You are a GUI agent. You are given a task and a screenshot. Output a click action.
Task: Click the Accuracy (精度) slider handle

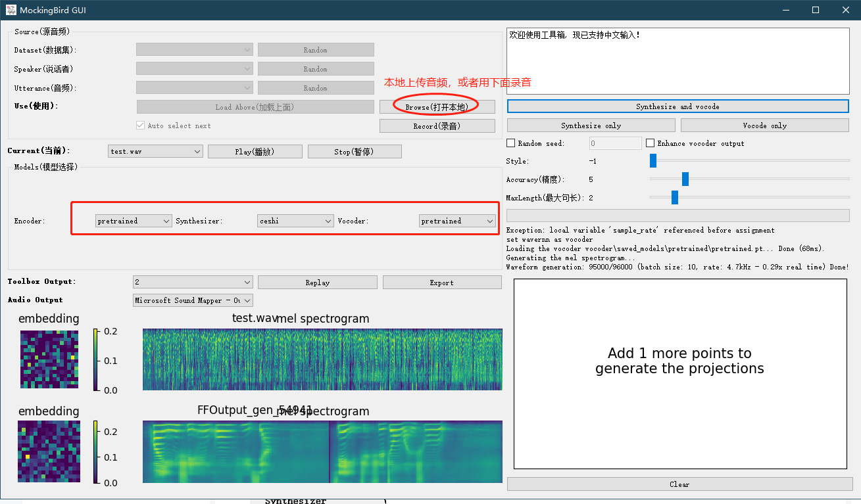[x=685, y=179]
